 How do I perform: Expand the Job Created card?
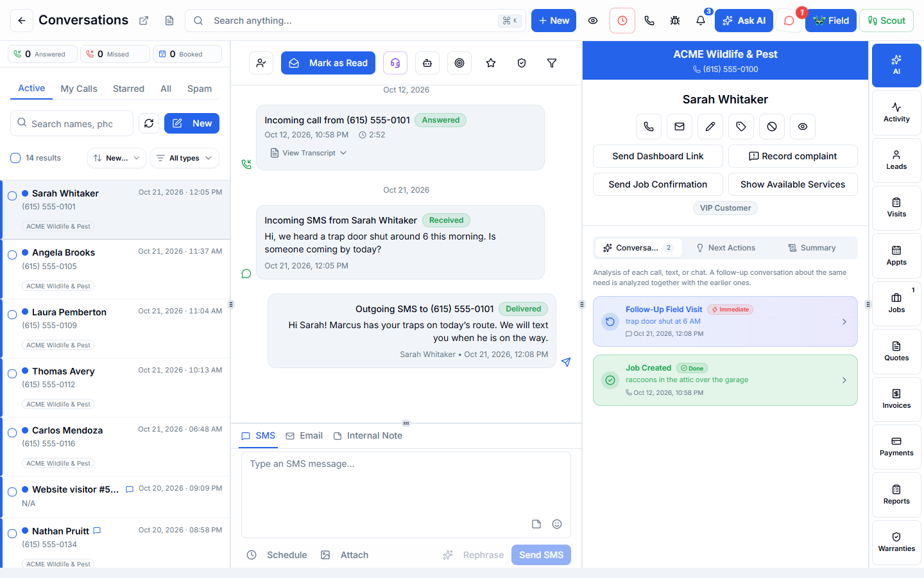pyautogui.click(x=725, y=380)
